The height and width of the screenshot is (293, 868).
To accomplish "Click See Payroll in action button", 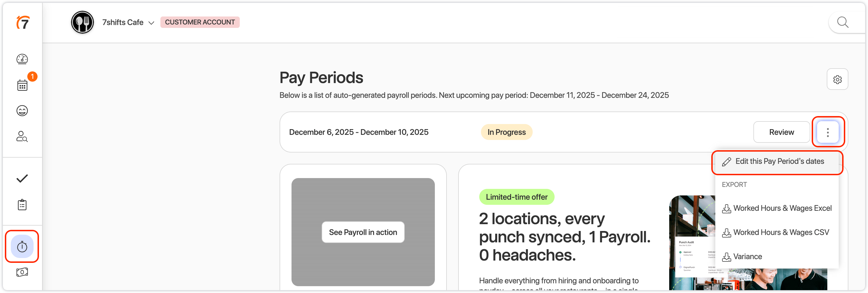I will [x=363, y=232].
